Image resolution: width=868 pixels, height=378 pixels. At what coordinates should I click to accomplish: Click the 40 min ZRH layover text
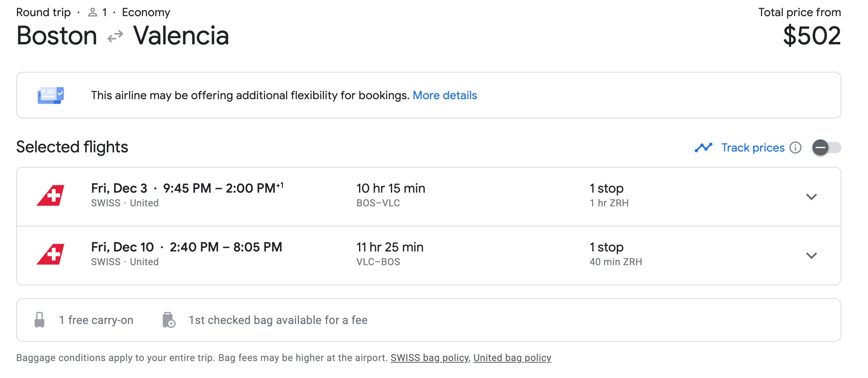[615, 262]
